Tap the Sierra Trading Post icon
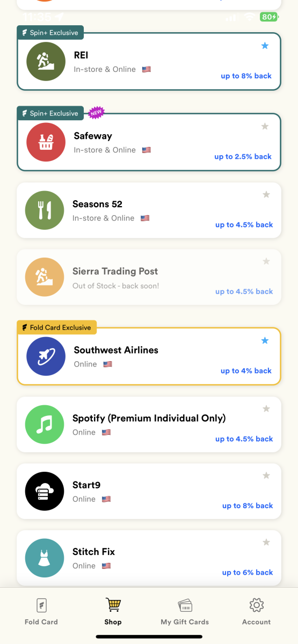Screen dimensions: 298x644 click(x=45, y=277)
